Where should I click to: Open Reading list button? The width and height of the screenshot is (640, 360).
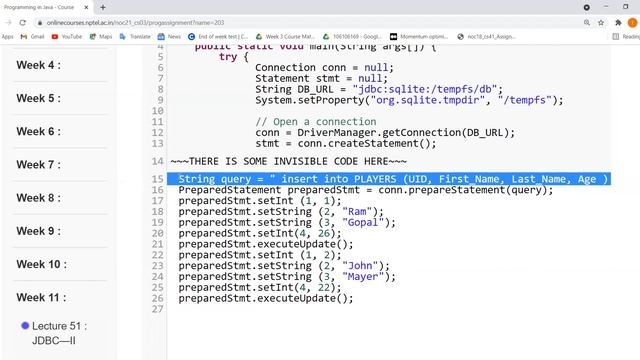[x=627, y=37]
